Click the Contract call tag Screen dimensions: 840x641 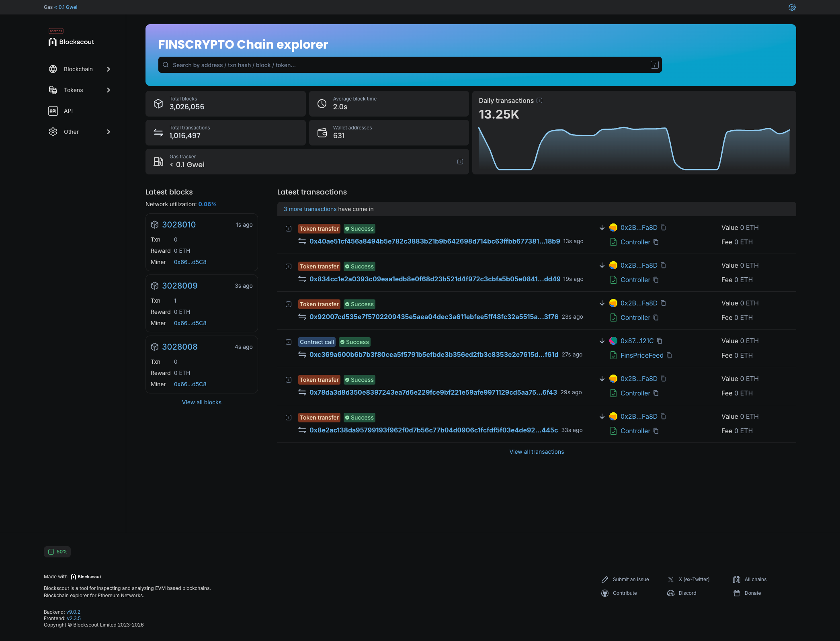(x=317, y=342)
